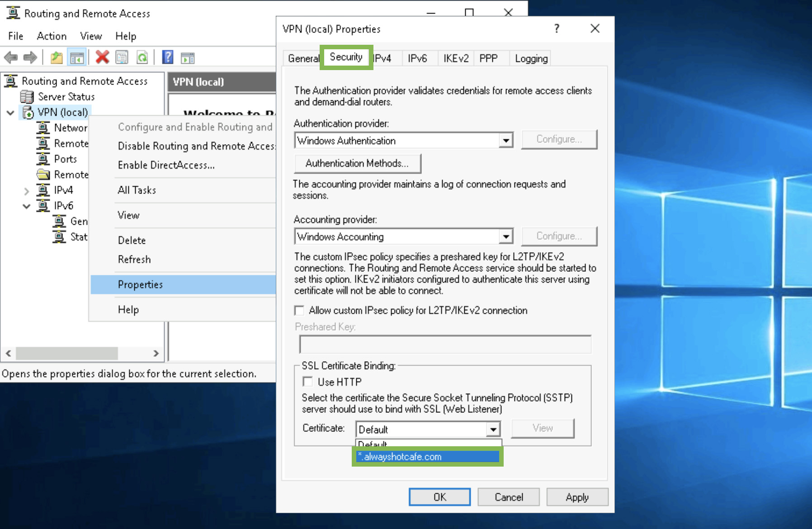The height and width of the screenshot is (529, 812).
Task: Expand the IPv4 tree node
Action: click(27, 191)
